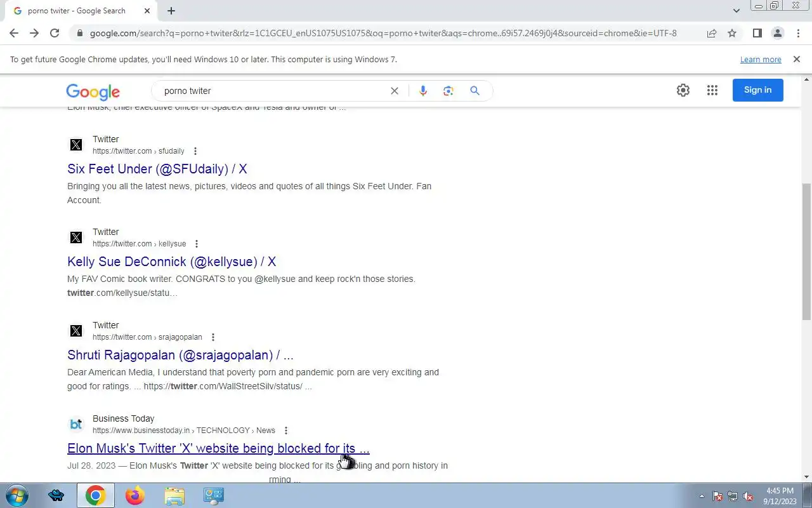This screenshot has width=812, height=508.
Task: Open Google apps grid
Action: point(712,90)
